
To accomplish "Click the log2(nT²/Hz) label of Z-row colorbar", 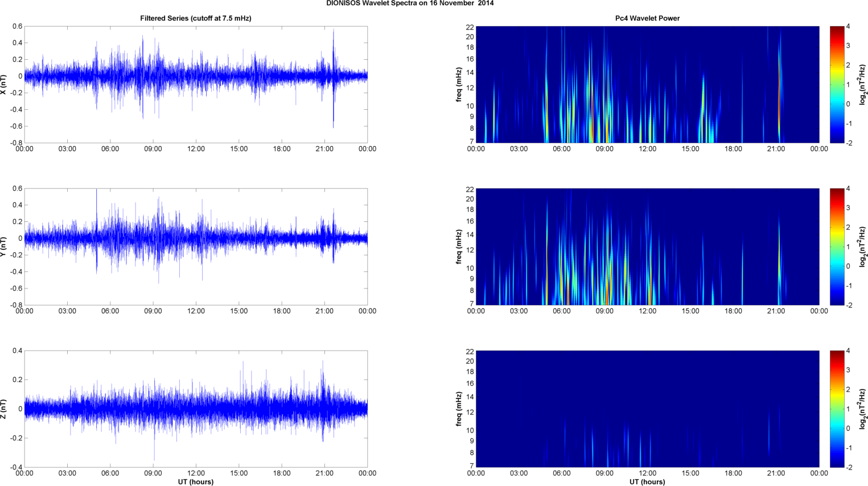I will (863, 409).
